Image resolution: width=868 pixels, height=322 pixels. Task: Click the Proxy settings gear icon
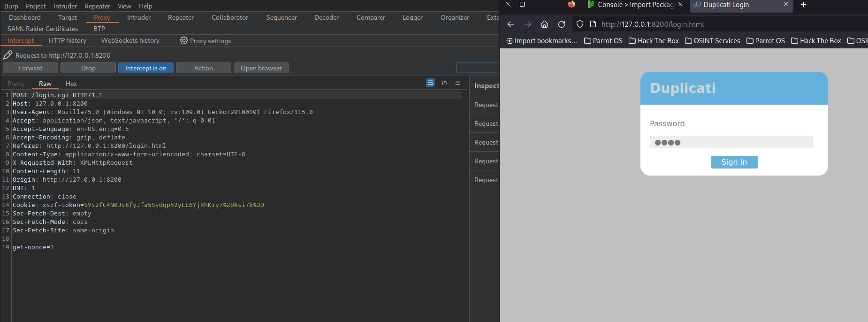[x=184, y=41]
